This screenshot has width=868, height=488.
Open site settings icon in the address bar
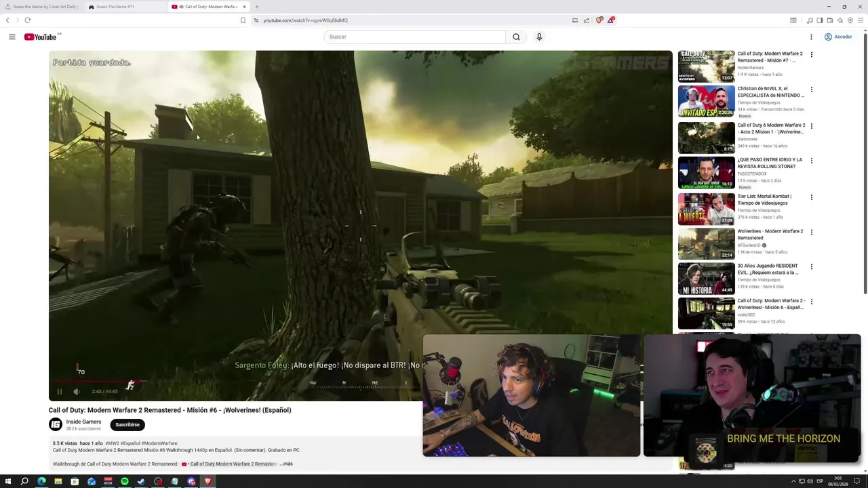pyautogui.click(x=256, y=20)
